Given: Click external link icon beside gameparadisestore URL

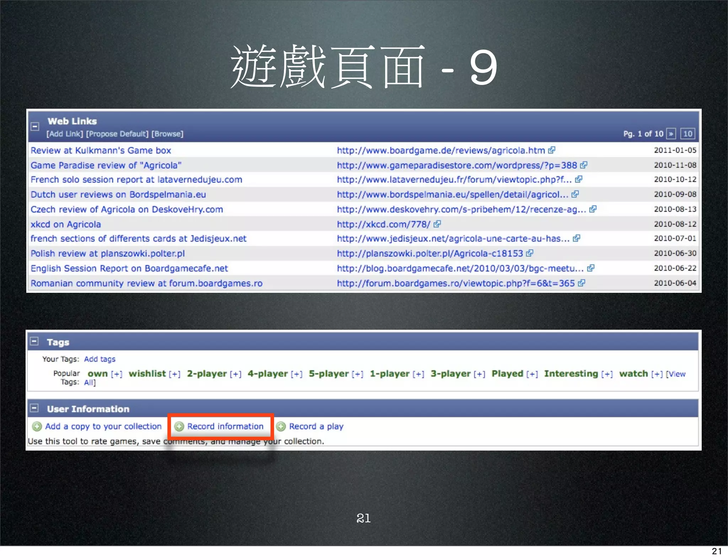Looking at the screenshot, I should [x=584, y=165].
